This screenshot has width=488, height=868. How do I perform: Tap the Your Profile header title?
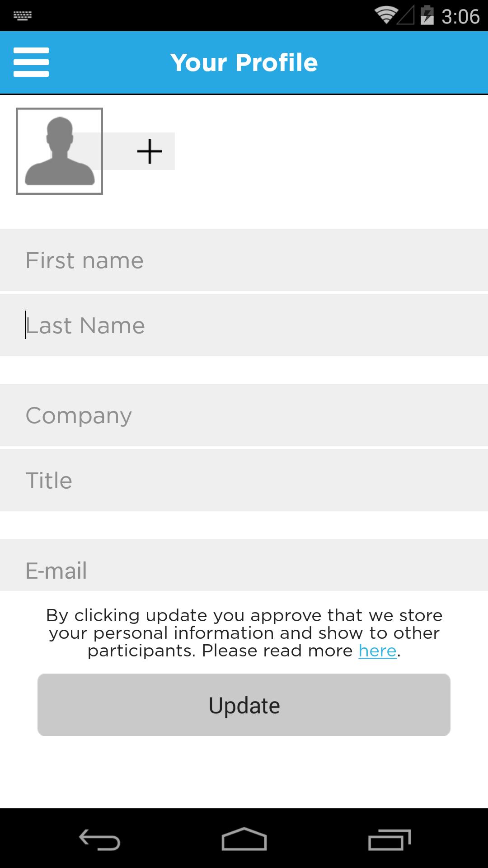point(244,62)
